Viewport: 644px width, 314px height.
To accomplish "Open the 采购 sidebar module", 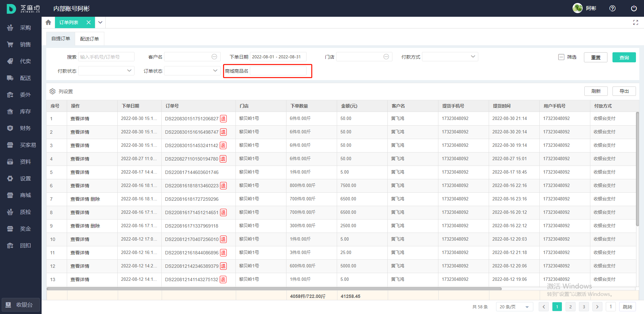I will (x=21, y=28).
